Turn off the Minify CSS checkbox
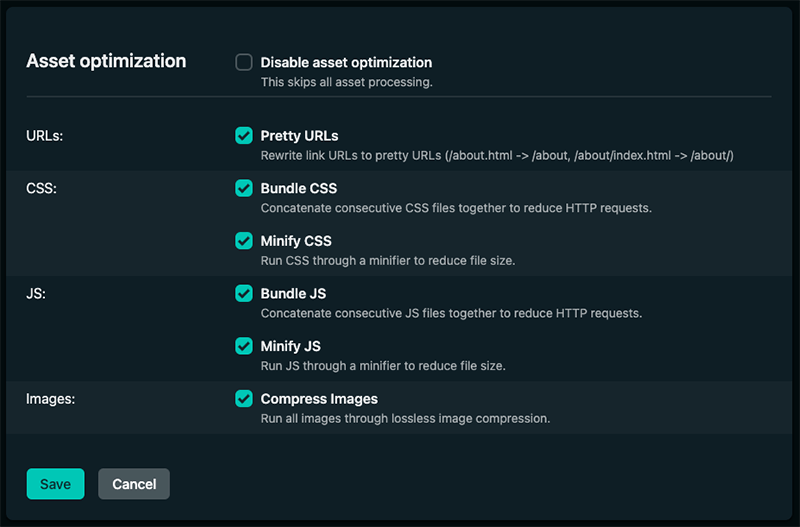 [x=244, y=241]
